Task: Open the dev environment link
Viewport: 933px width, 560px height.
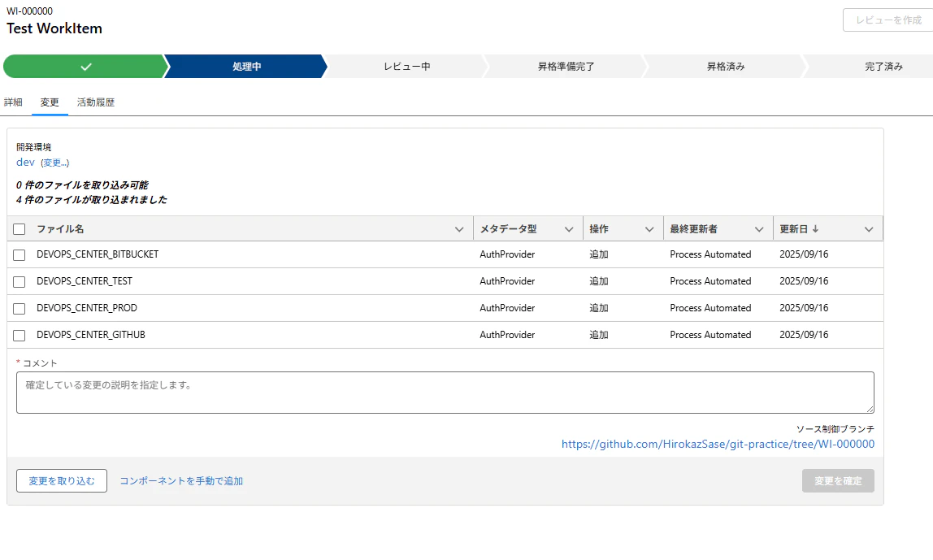Action: (x=25, y=163)
